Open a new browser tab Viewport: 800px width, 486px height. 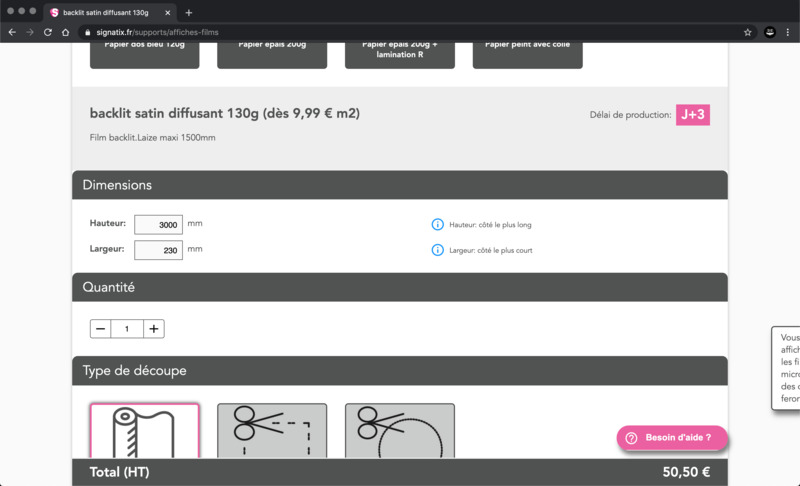189,12
